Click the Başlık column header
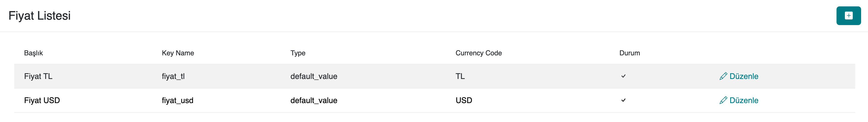The width and height of the screenshot is (868, 122). 33,53
